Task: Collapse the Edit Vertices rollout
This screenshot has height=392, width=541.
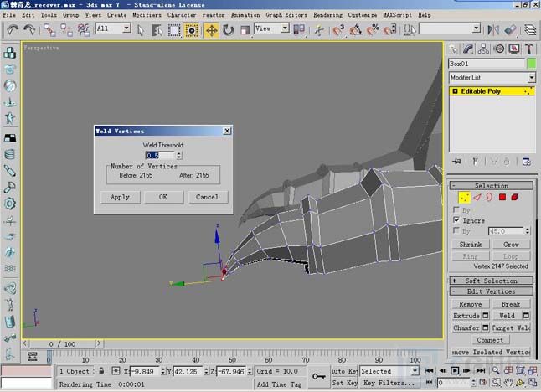Action: click(491, 291)
